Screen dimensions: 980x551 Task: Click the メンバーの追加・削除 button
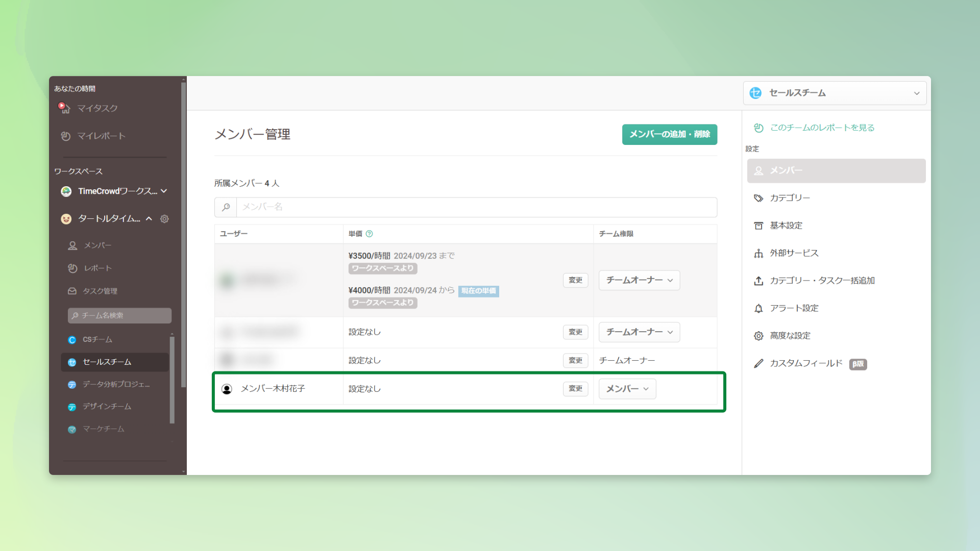click(669, 134)
